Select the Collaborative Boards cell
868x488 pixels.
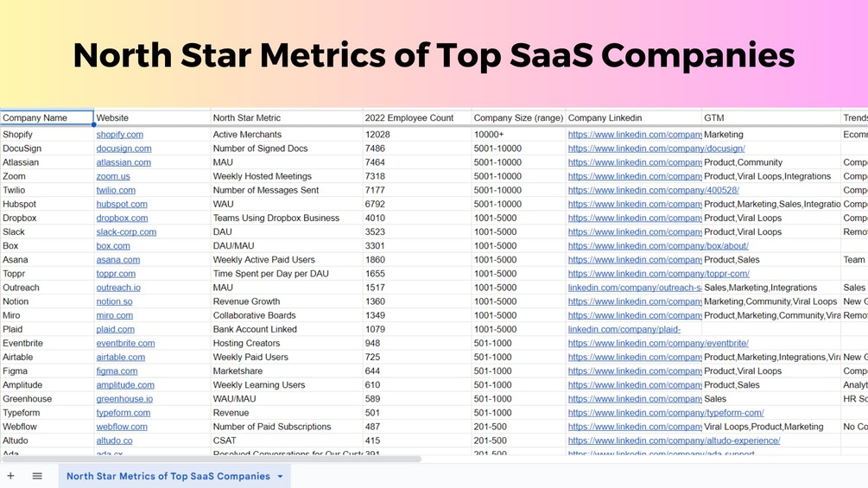[287, 315]
